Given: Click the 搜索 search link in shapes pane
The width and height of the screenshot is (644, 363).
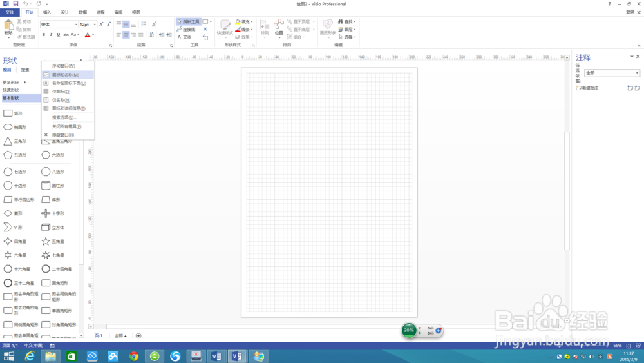Looking at the screenshot, I should [x=25, y=70].
